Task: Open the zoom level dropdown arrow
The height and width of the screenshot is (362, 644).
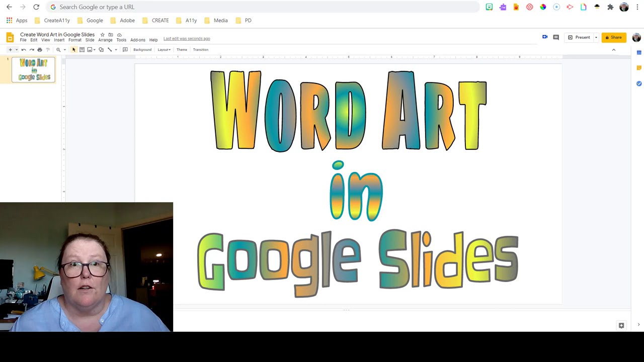Action: pos(64,50)
